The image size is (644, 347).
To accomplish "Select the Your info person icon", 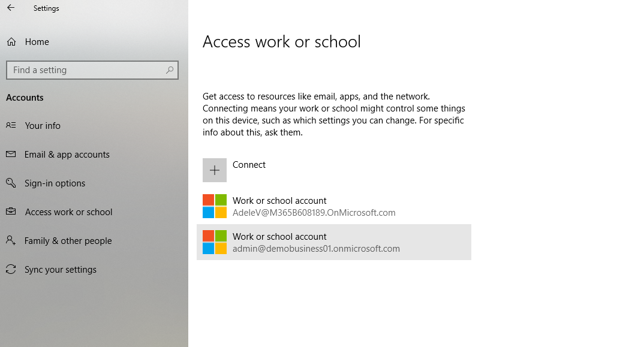I will click(x=11, y=125).
